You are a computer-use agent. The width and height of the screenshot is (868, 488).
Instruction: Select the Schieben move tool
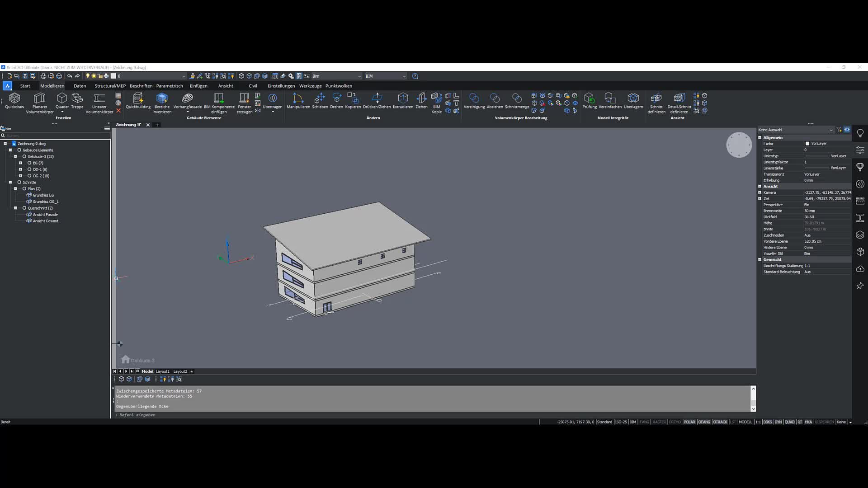pos(320,101)
